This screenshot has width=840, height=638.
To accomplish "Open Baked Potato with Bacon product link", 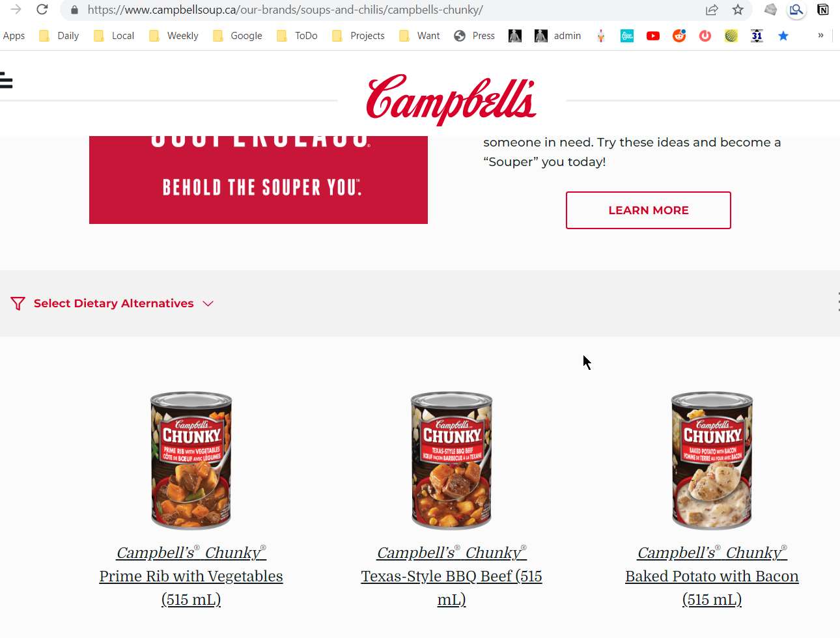I will pyautogui.click(x=712, y=576).
